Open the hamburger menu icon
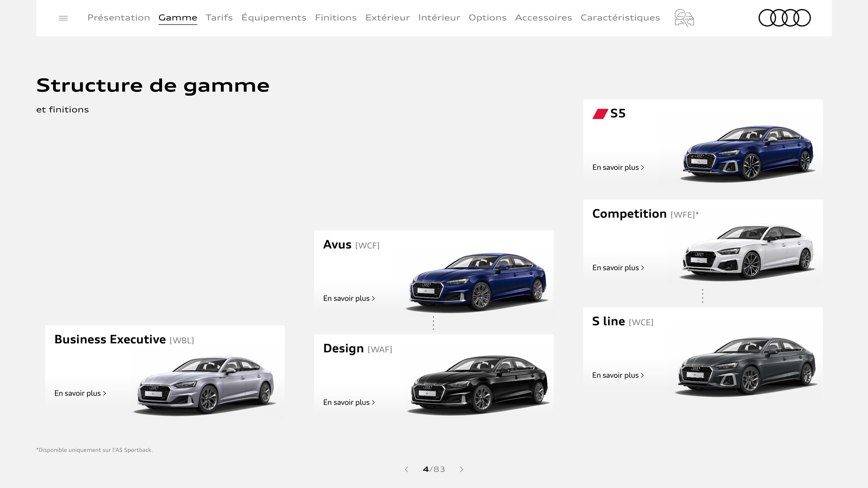This screenshot has height=488, width=868. [x=63, y=18]
